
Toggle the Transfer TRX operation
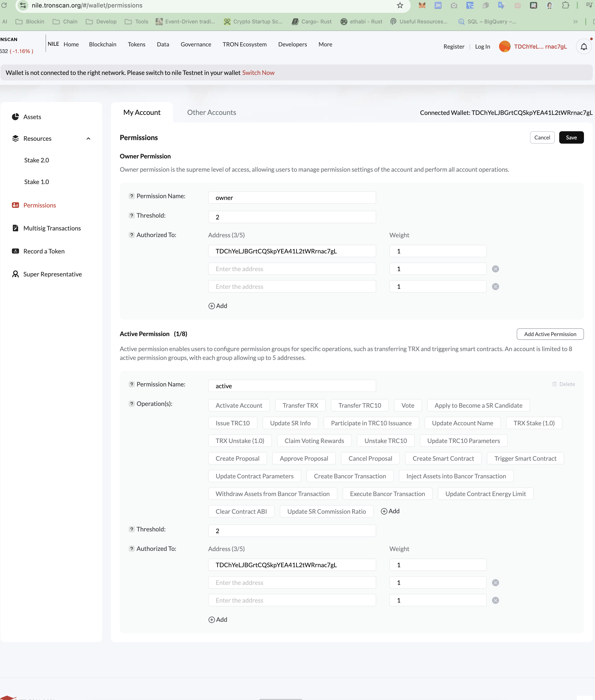tap(300, 405)
